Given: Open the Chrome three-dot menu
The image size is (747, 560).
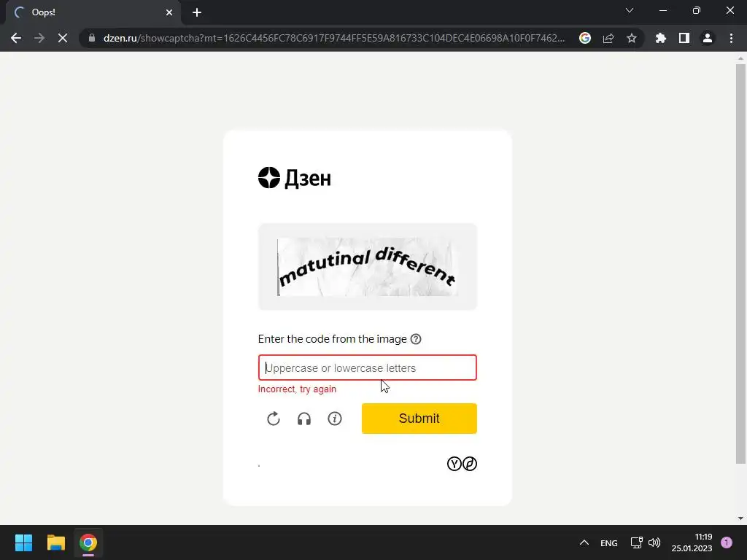Looking at the screenshot, I should tap(731, 38).
